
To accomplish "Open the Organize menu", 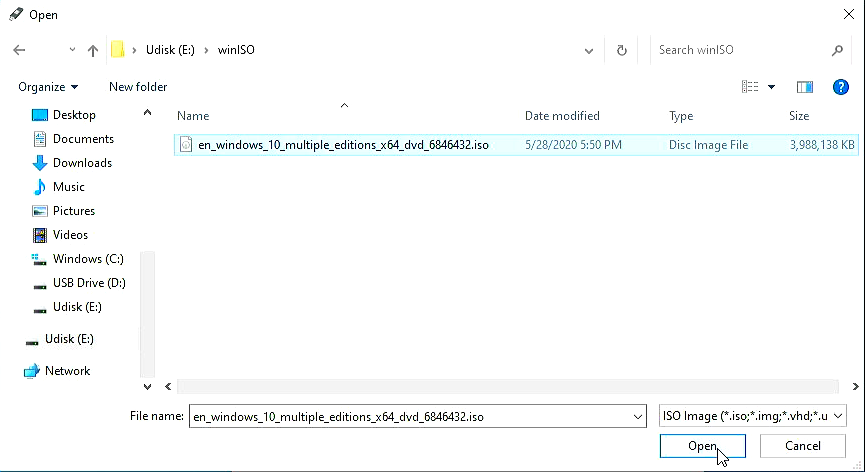I will [47, 87].
